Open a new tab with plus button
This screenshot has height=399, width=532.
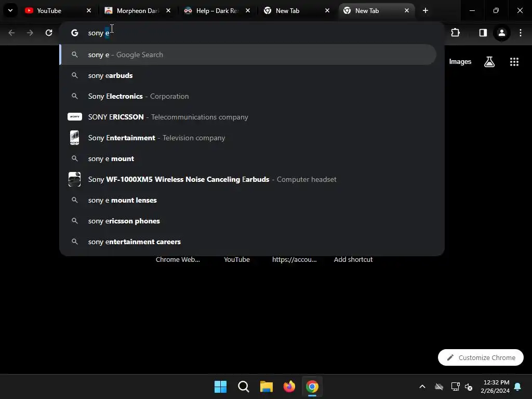425,10
